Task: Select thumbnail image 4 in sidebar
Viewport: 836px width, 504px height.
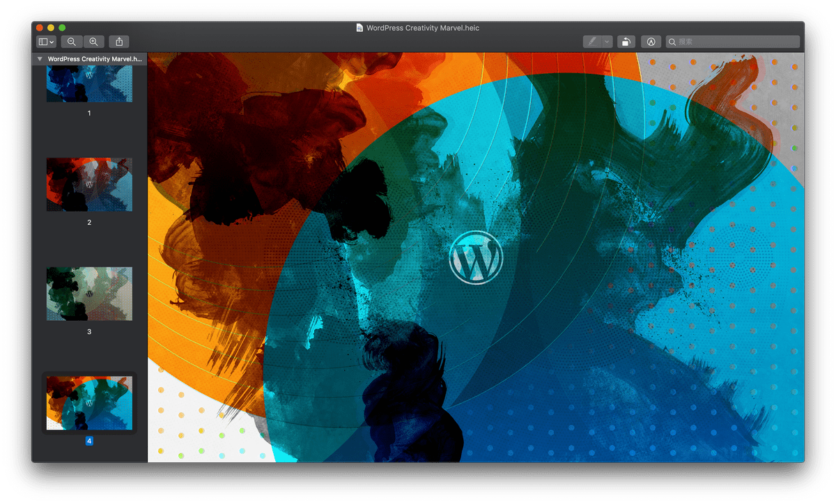Action: coord(89,403)
